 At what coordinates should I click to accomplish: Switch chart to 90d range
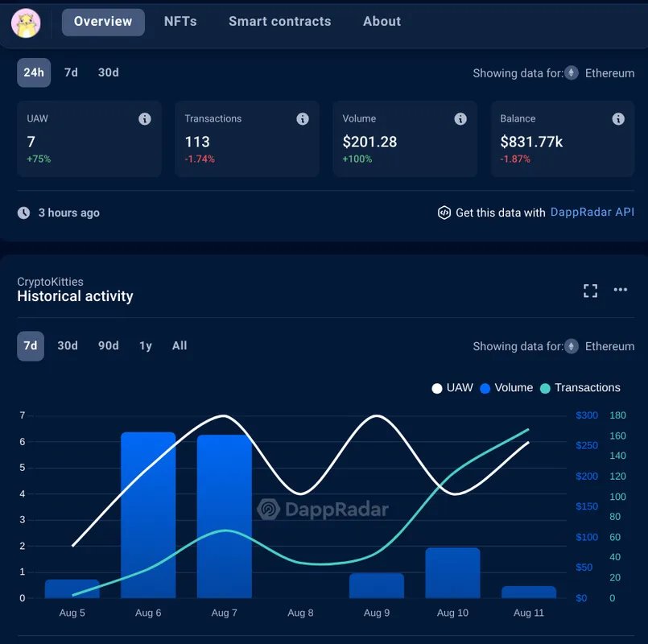[x=109, y=346]
